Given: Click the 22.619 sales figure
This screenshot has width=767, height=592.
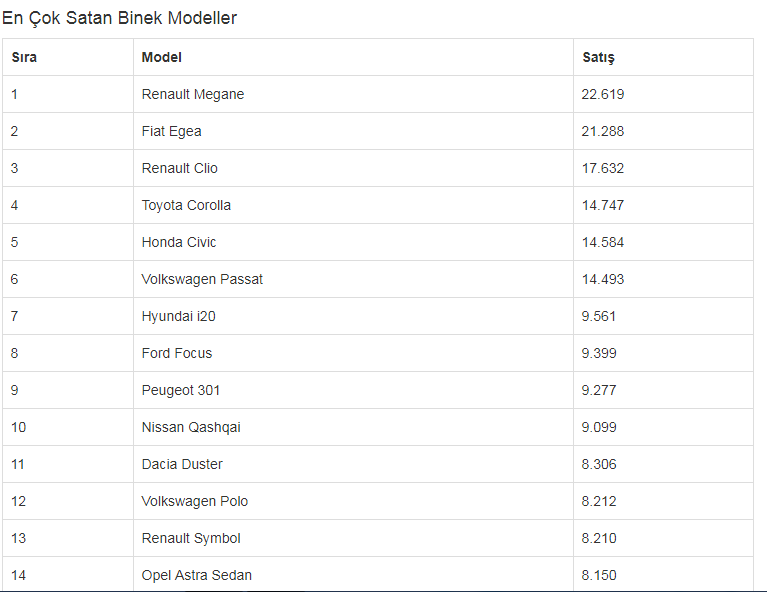Looking at the screenshot, I should pos(603,94).
